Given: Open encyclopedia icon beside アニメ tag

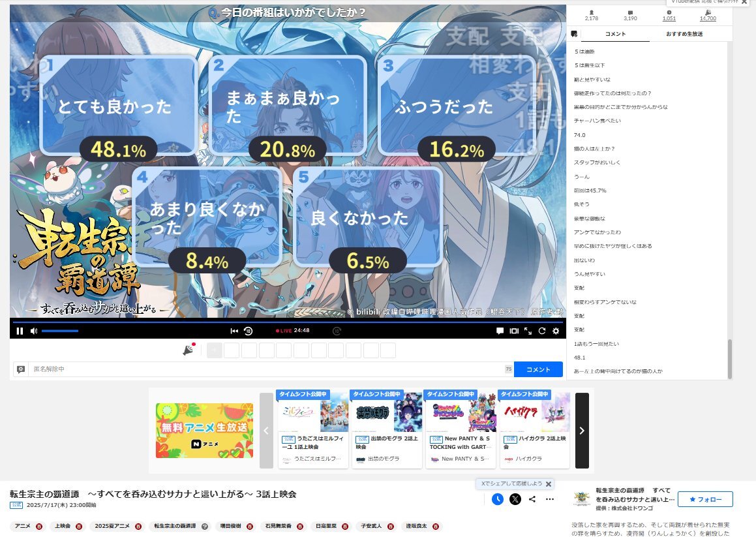Looking at the screenshot, I should [39, 527].
